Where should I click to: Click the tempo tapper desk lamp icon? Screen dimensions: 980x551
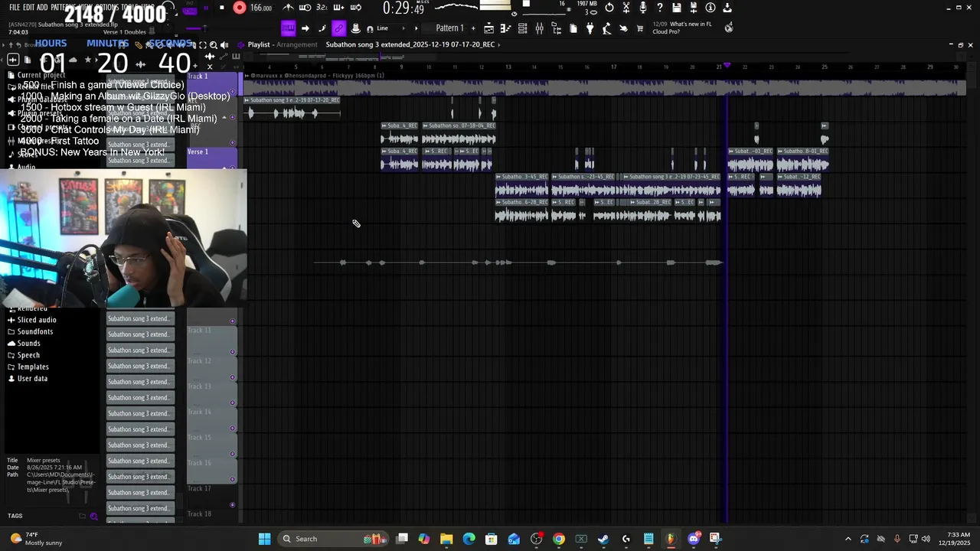click(606, 28)
